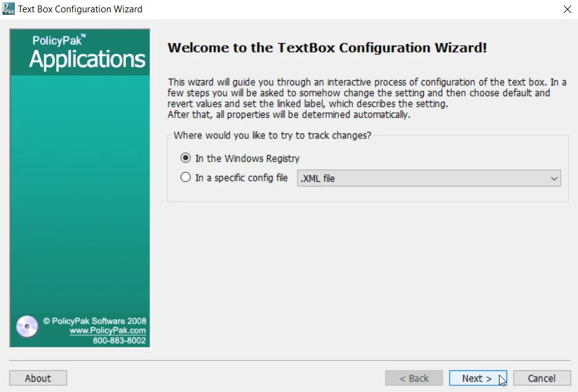Click the Welcome to the TextBox Configuration Wizard heading

[x=327, y=48]
